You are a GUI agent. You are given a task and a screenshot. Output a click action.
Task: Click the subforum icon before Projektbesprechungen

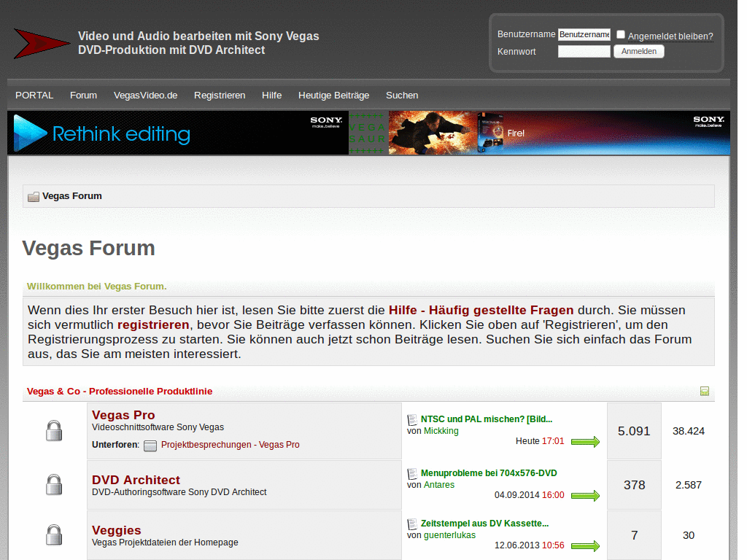tap(150, 446)
